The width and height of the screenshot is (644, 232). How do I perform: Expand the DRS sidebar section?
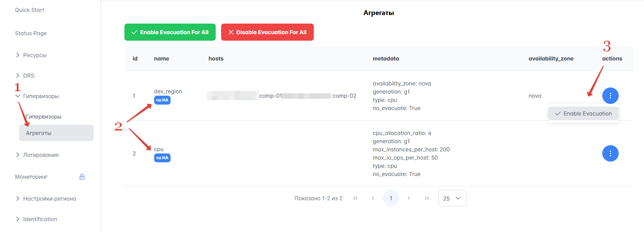(28, 76)
